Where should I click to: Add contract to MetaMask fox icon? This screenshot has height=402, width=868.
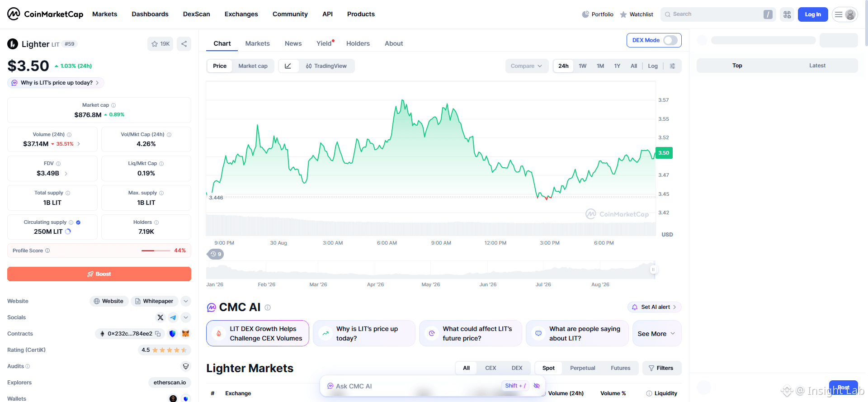pyautogui.click(x=185, y=334)
